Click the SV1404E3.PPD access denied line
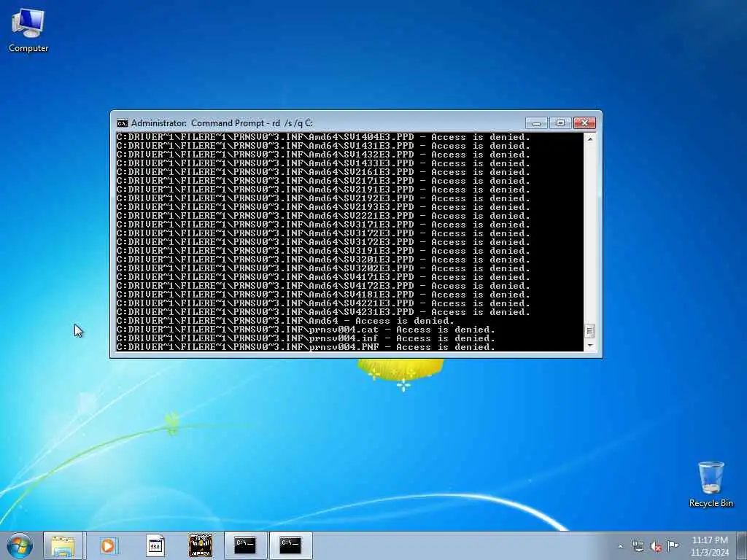 pyautogui.click(x=323, y=137)
